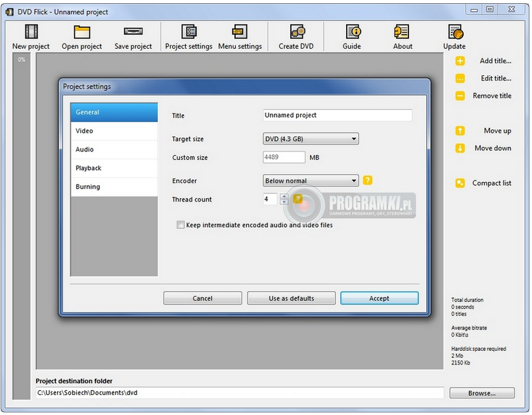
Task: Open the Guide toolbar icon
Action: point(353,32)
